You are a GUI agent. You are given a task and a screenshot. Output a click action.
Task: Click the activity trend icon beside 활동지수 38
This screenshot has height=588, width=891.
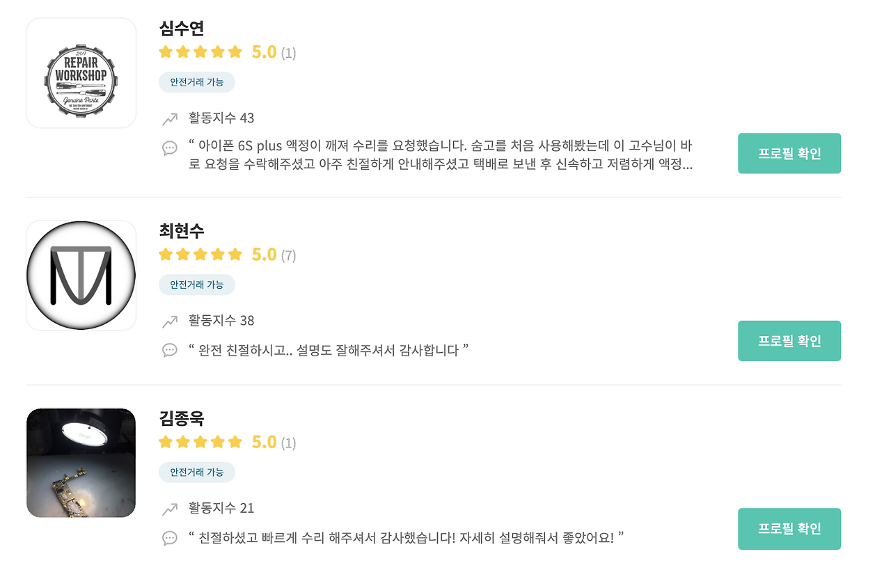point(170,321)
